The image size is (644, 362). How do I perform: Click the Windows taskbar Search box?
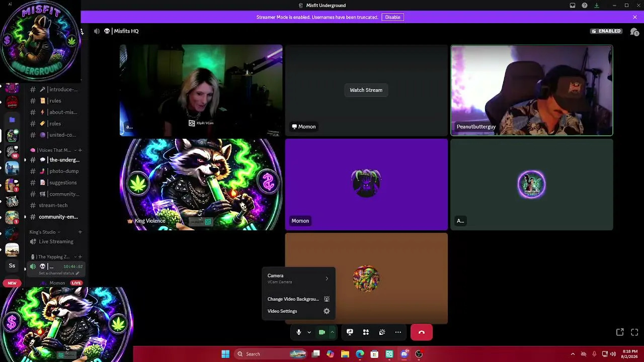tap(271, 354)
